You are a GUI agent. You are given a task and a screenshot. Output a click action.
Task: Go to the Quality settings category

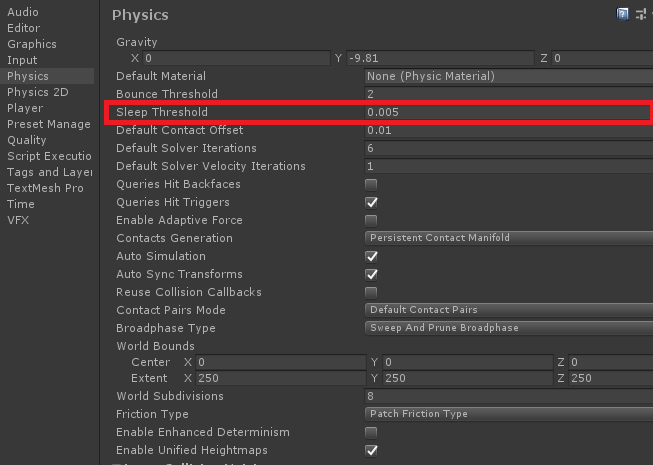tap(27, 140)
